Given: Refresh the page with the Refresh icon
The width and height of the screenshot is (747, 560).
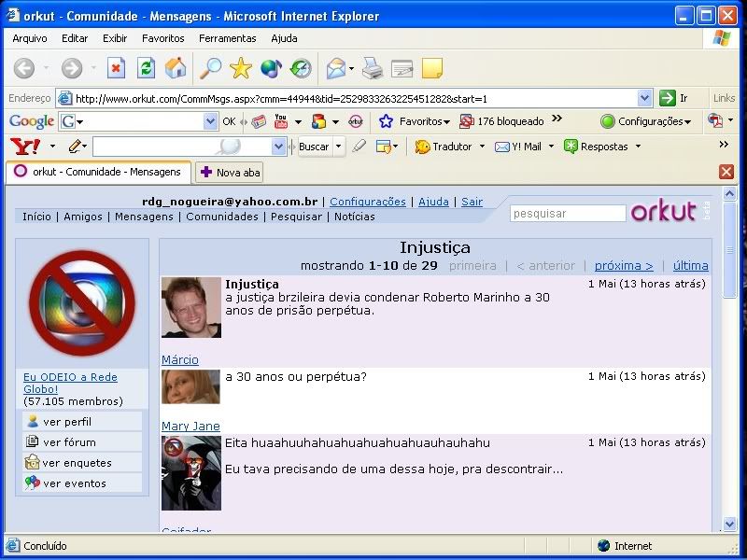Looking at the screenshot, I should (x=146, y=68).
